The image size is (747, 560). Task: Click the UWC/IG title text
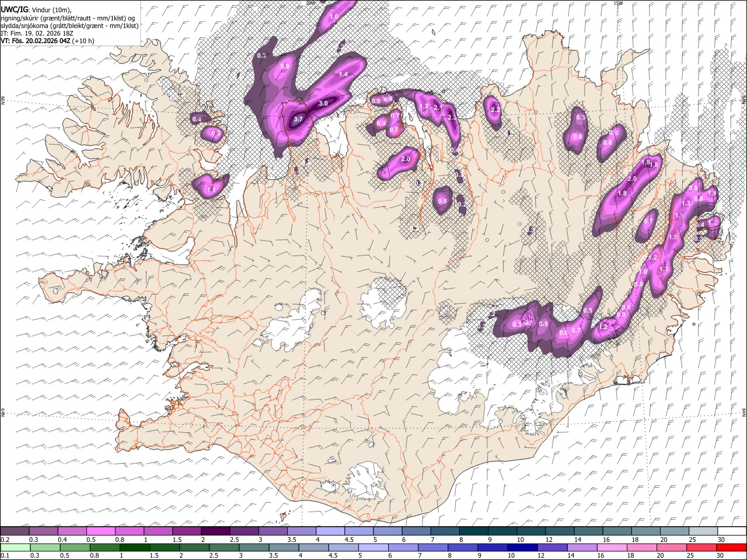pyautogui.click(x=14, y=9)
